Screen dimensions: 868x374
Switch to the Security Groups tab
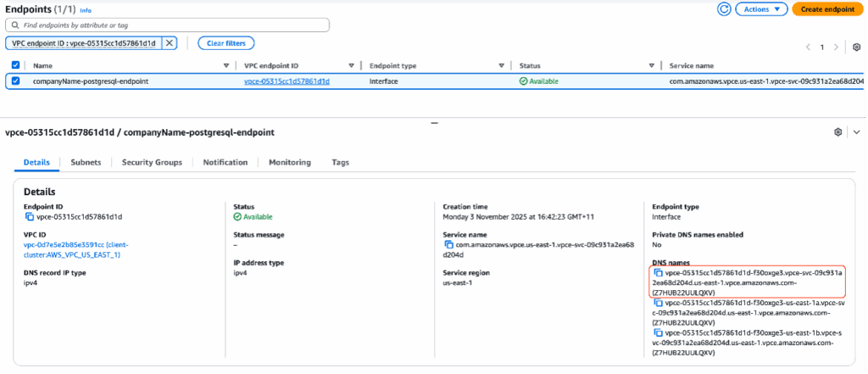coord(152,162)
